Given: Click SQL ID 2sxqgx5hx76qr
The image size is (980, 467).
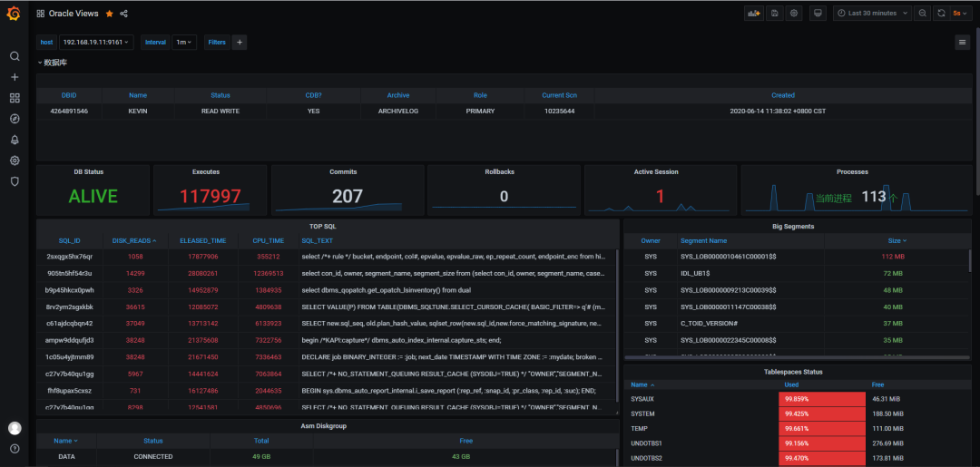Looking at the screenshot, I should point(69,257).
